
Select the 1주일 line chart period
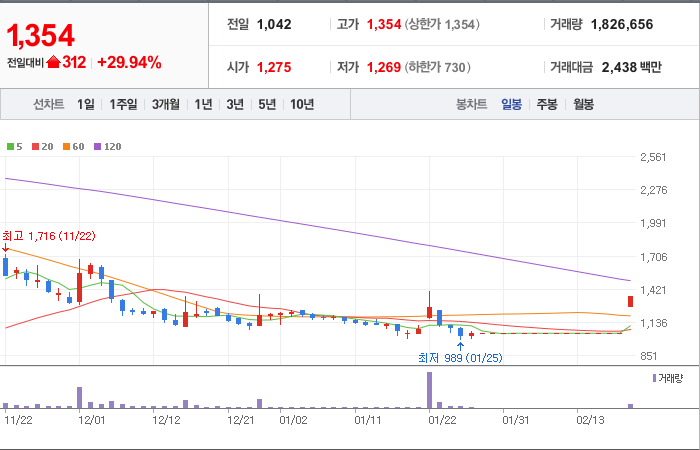tap(123, 104)
